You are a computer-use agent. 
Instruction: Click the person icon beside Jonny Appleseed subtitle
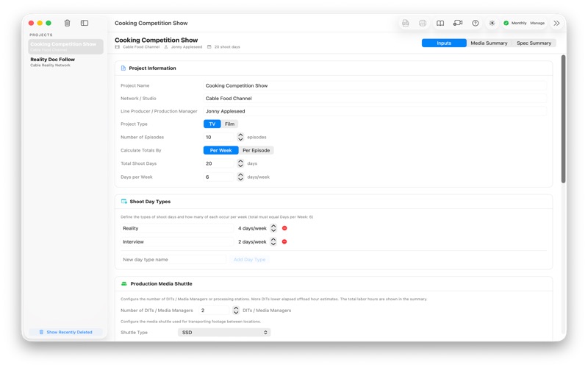click(x=166, y=47)
